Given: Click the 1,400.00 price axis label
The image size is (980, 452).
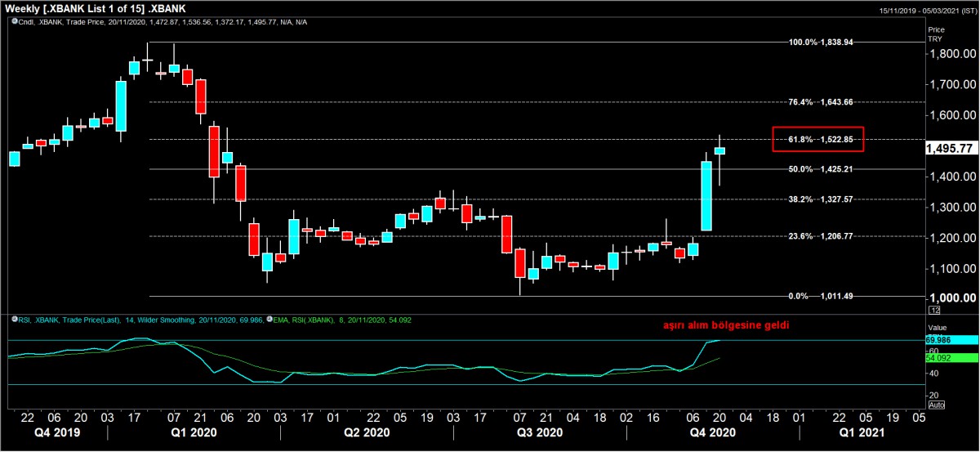Looking at the screenshot, I should tap(953, 177).
